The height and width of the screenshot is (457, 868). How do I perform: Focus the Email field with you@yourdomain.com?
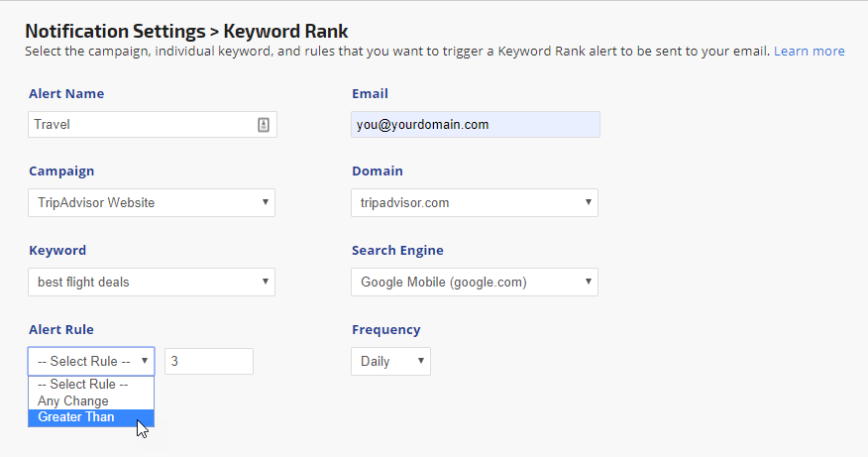[475, 124]
